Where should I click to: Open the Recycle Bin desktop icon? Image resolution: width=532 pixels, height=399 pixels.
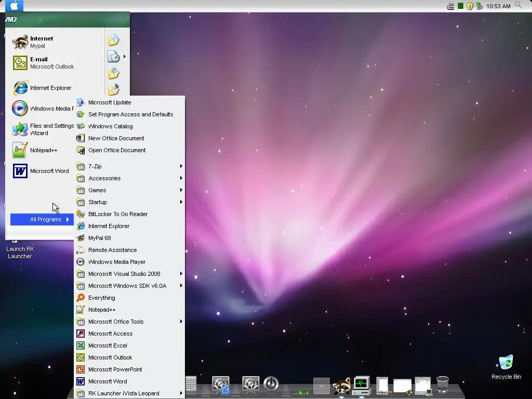tap(506, 366)
